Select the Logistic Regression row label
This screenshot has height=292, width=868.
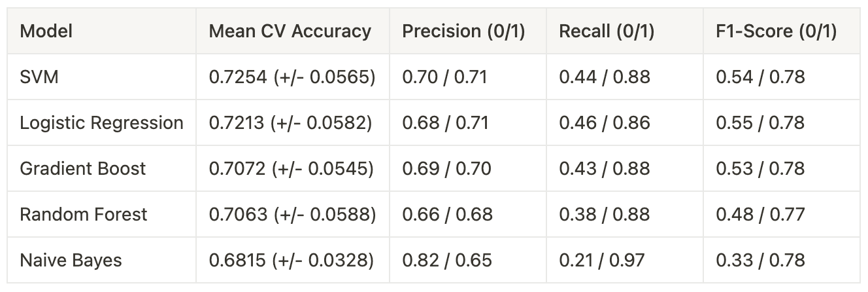coord(101,122)
